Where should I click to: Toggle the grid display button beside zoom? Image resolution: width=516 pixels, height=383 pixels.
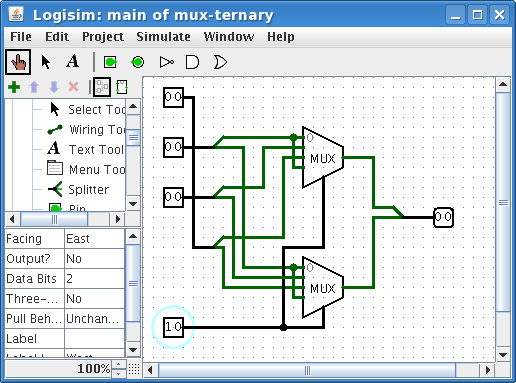click(x=134, y=369)
